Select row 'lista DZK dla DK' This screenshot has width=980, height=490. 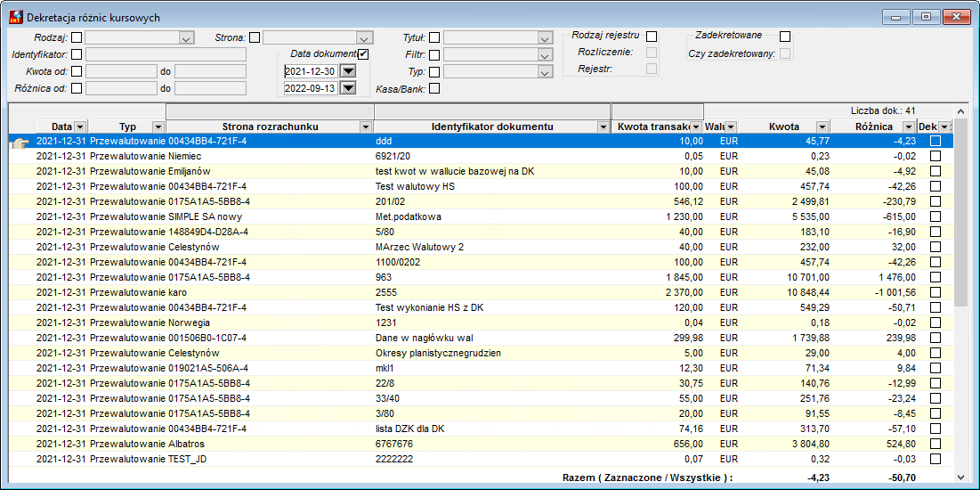pyautogui.click(x=482, y=429)
